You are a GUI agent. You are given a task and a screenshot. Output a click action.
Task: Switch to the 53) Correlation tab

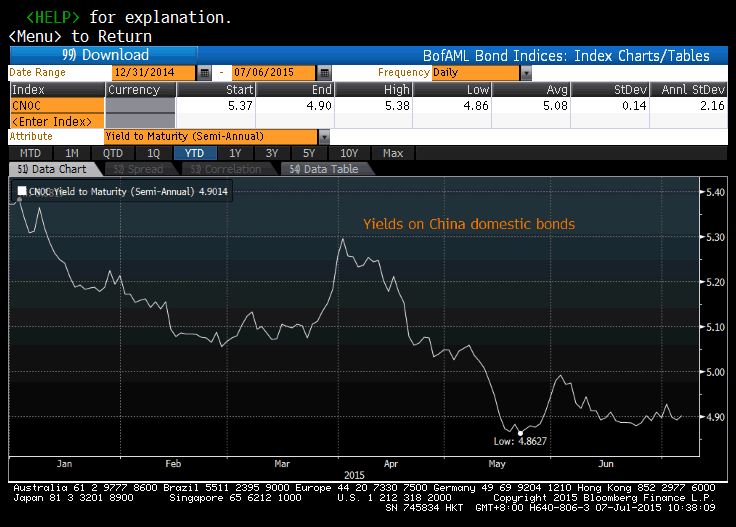click(x=226, y=169)
